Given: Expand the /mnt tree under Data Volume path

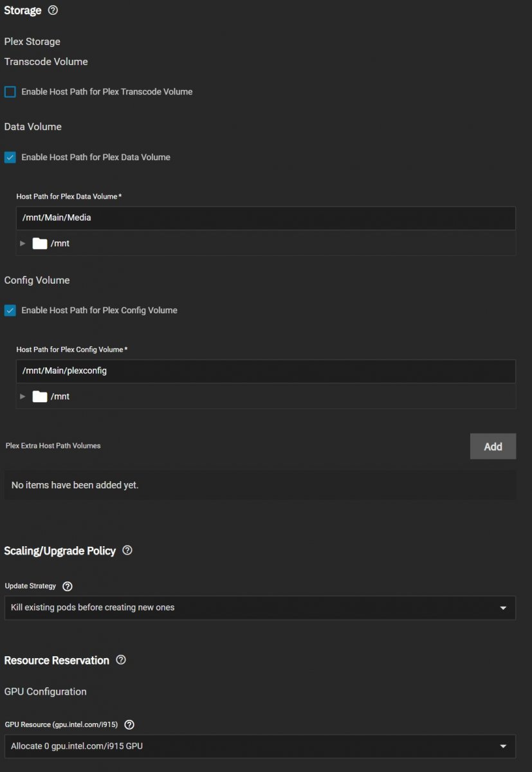Looking at the screenshot, I should pyautogui.click(x=23, y=243).
